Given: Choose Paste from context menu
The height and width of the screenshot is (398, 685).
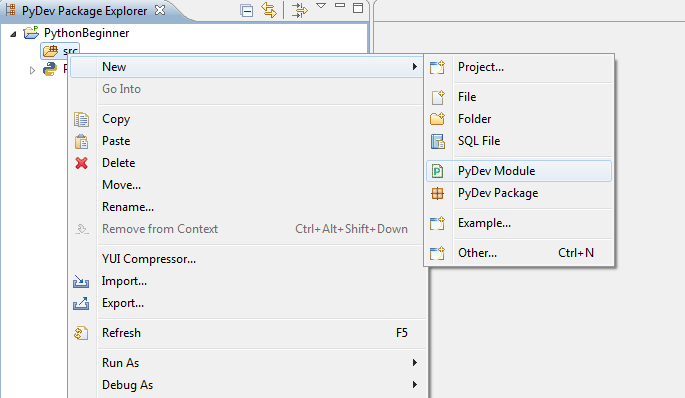Looking at the screenshot, I should (x=116, y=141).
